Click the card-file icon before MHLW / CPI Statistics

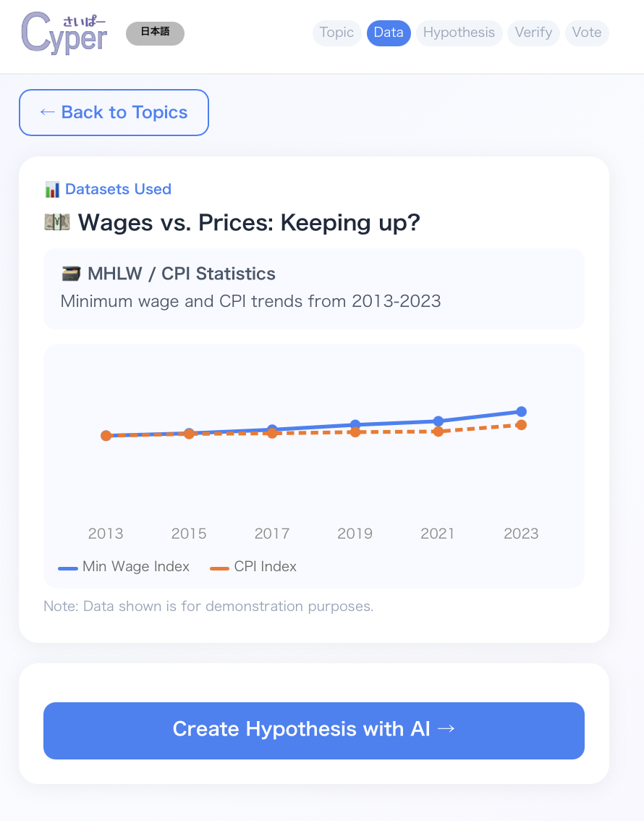pyautogui.click(x=71, y=274)
